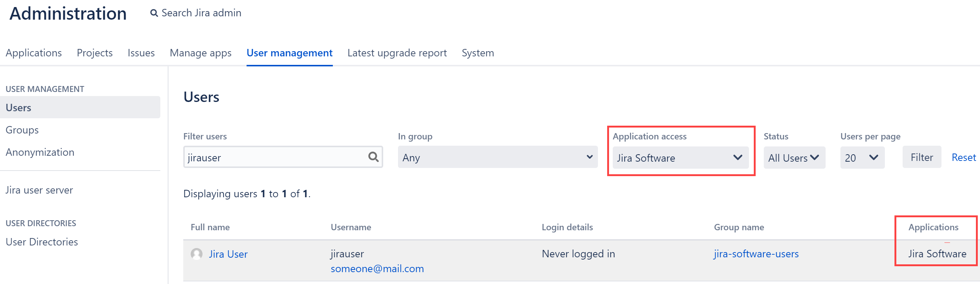This screenshot has height=284, width=980.
Task: Click the someone@mail.com email link
Action: pyautogui.click(x=377, y=268)
